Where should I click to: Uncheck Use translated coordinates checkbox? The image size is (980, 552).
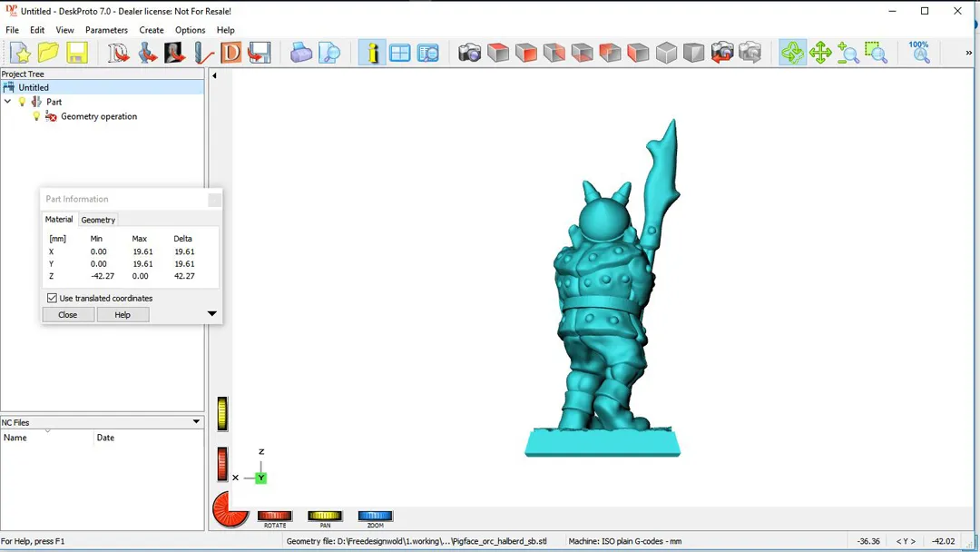click(52, 298)
